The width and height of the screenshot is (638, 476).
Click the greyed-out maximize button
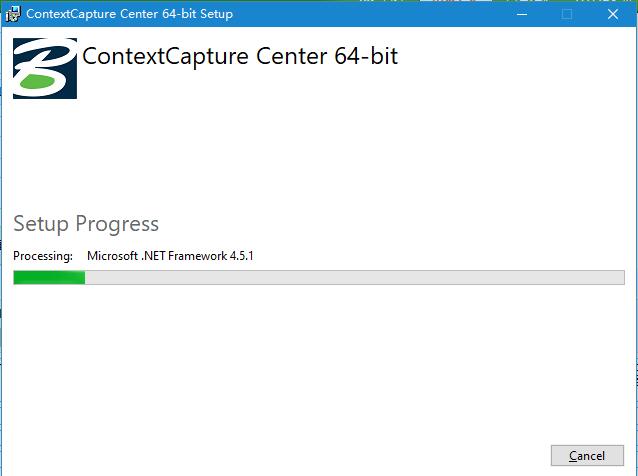(x=567, y=14)
